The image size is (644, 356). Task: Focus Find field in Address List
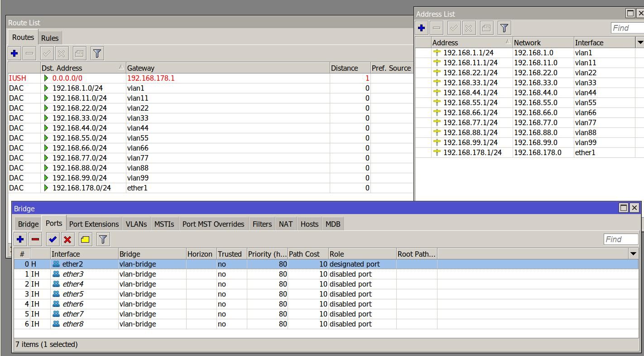[627, 28]
